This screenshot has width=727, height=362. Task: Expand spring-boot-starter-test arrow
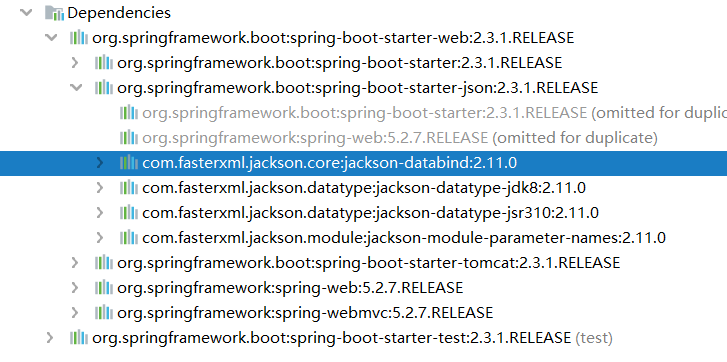[x=50, y=338]
